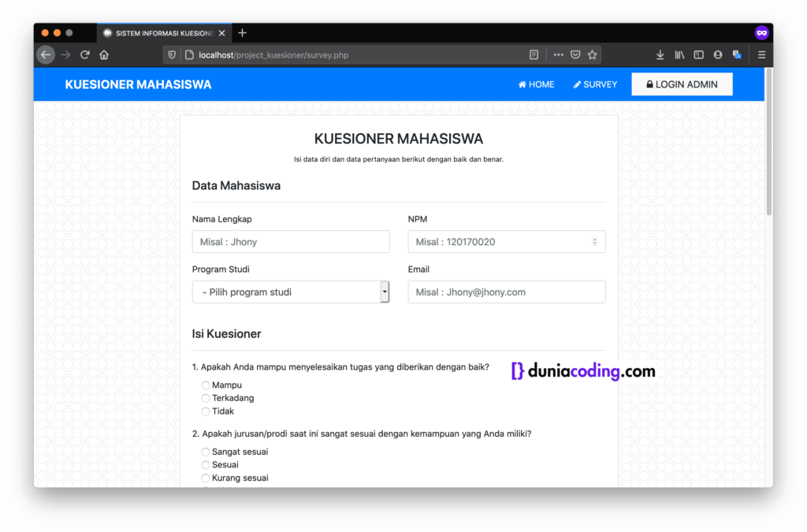Expand the browser account menu

717,54
